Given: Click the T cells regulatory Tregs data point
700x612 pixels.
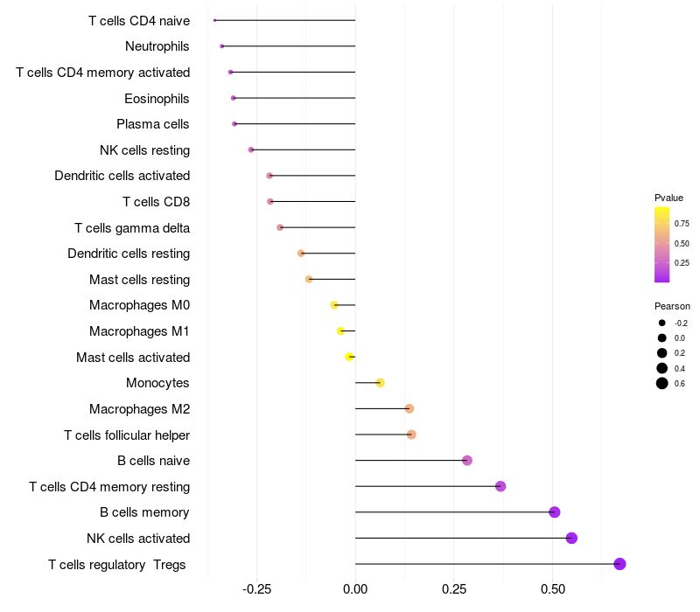Looking at the screenshot, I should point(619,564).
